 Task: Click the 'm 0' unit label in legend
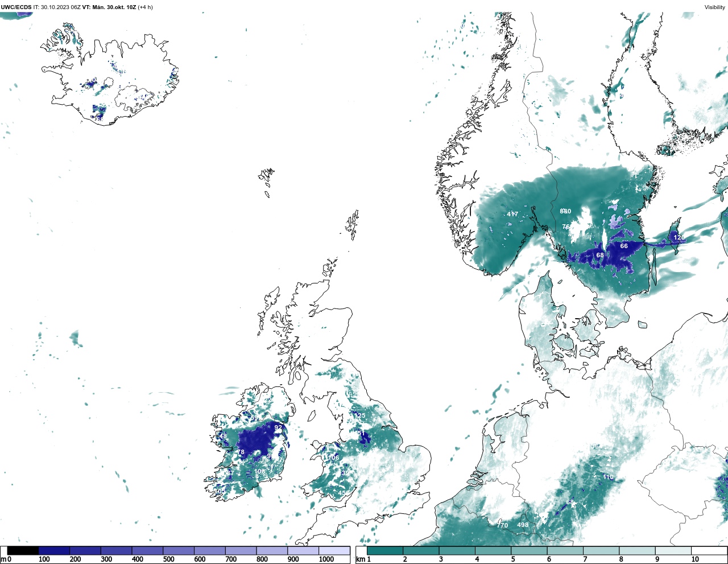click(x=6, y=559)
